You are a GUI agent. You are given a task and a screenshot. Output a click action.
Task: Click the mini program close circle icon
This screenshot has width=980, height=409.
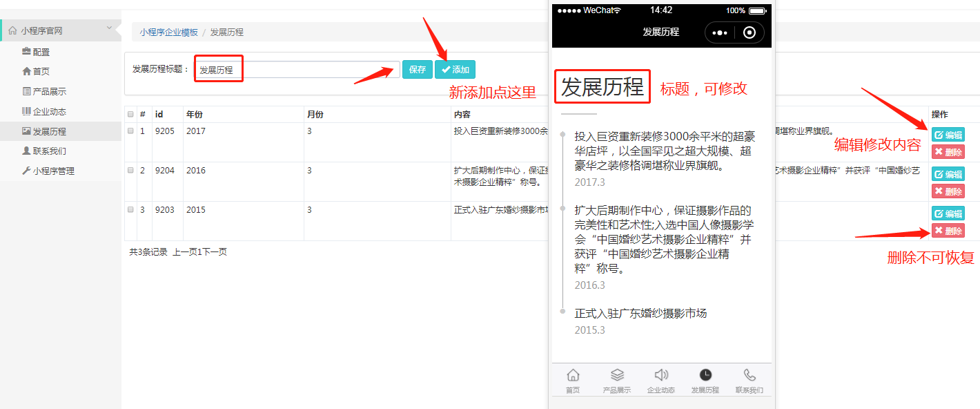pyautogui.click(x=749, y=32)
